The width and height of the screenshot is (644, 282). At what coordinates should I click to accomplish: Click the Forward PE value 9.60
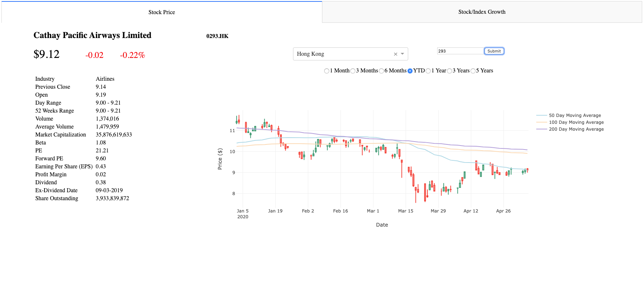click(101, 159)
